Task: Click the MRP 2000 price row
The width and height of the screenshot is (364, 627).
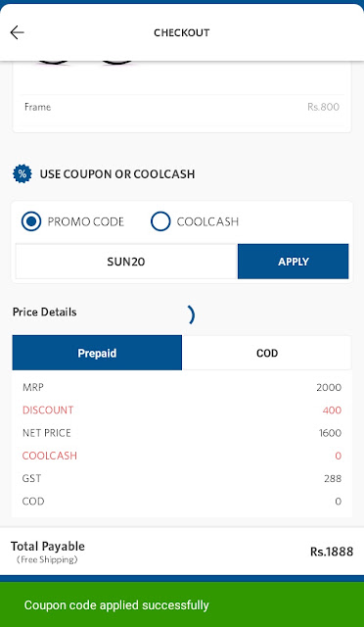Action: tap(182, 388)
